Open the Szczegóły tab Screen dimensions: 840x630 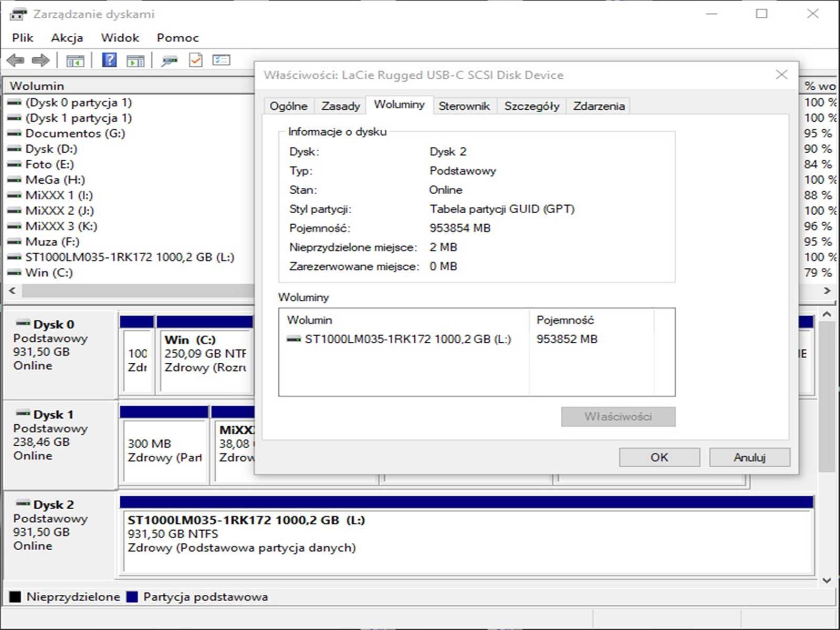(532, 106)
